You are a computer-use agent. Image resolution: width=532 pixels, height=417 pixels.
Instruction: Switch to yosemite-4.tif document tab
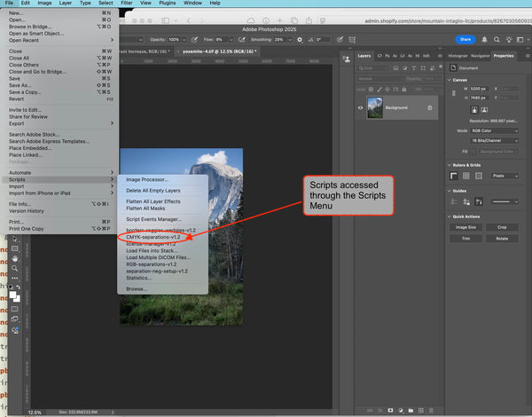(219, 51)
